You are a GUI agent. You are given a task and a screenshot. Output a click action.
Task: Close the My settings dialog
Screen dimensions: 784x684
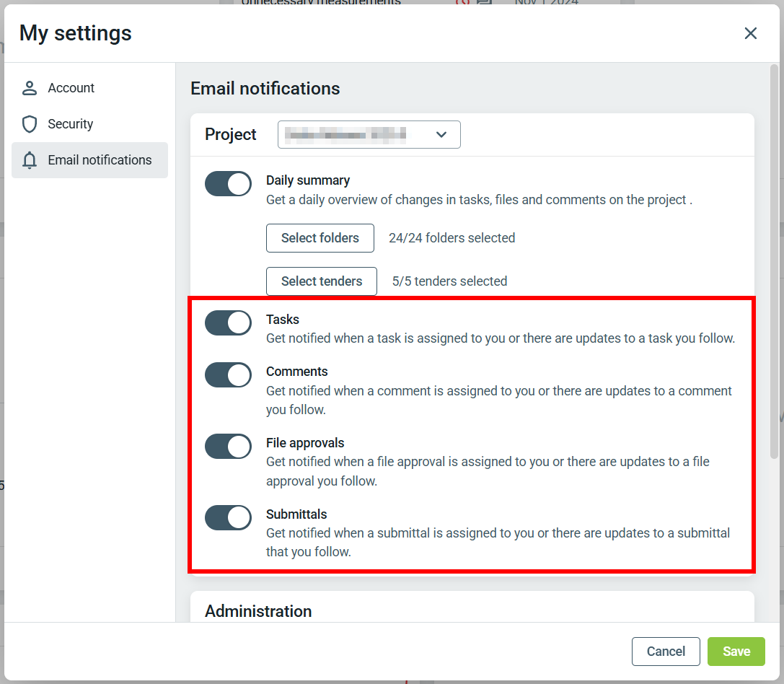(x=751, y=33)
